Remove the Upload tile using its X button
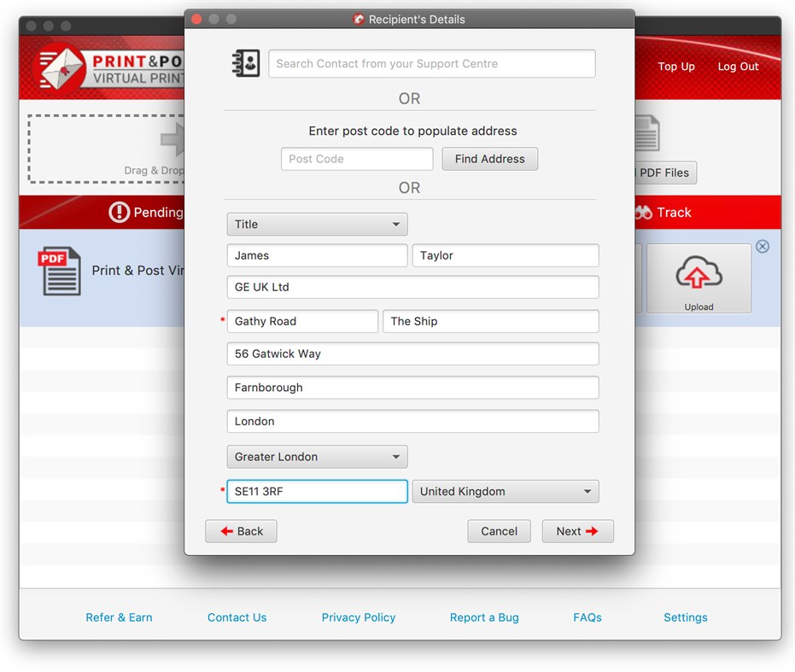The height and width of the screenshot is (672, 795). click(763, 246)
